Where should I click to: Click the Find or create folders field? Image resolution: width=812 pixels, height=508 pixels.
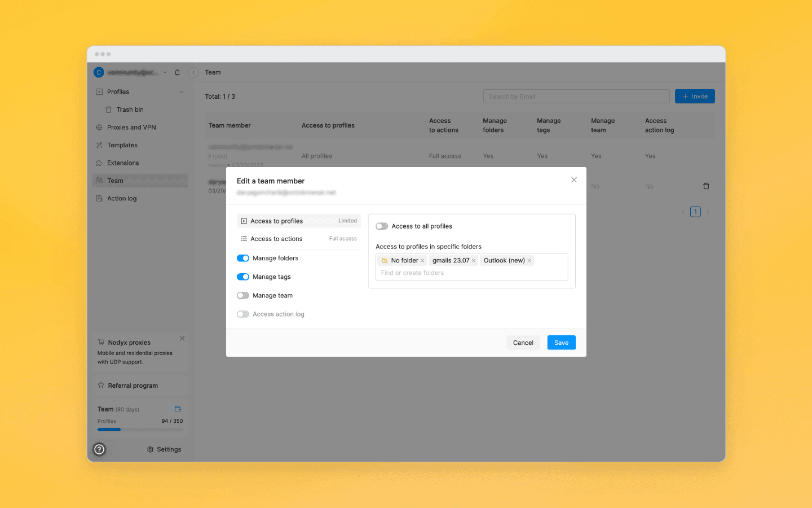[x=471, y=273]
